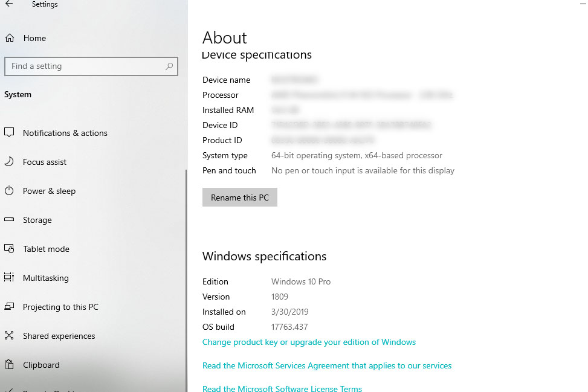Open Power & sleep settings
The width and height of the screenshot is (588, 392).
tap(49, 191)
